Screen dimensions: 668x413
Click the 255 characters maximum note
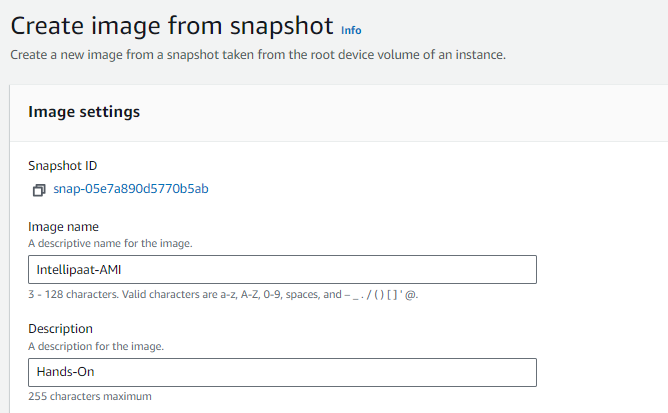(x=89, y=397)
